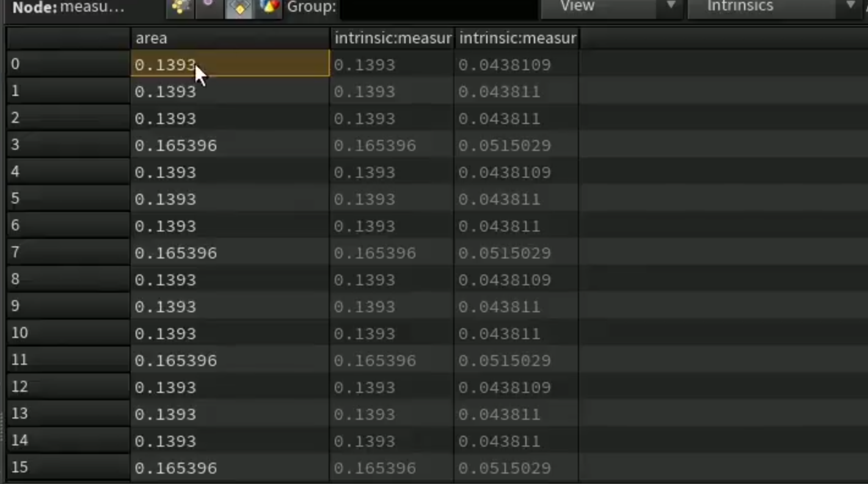Select highlighted area cell in row 0
The height and width of the screenshot is (484, 868).
point(230,64)
